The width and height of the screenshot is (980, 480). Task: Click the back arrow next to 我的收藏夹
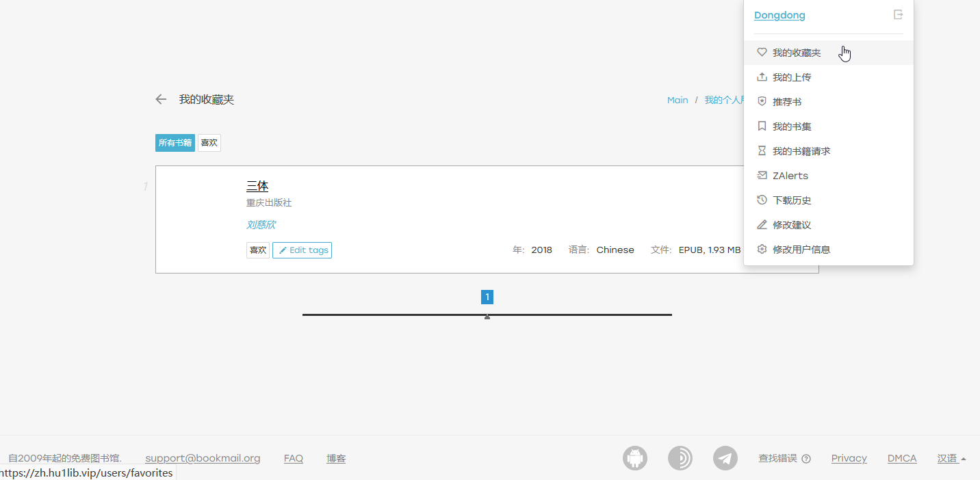tap(161, 100)
